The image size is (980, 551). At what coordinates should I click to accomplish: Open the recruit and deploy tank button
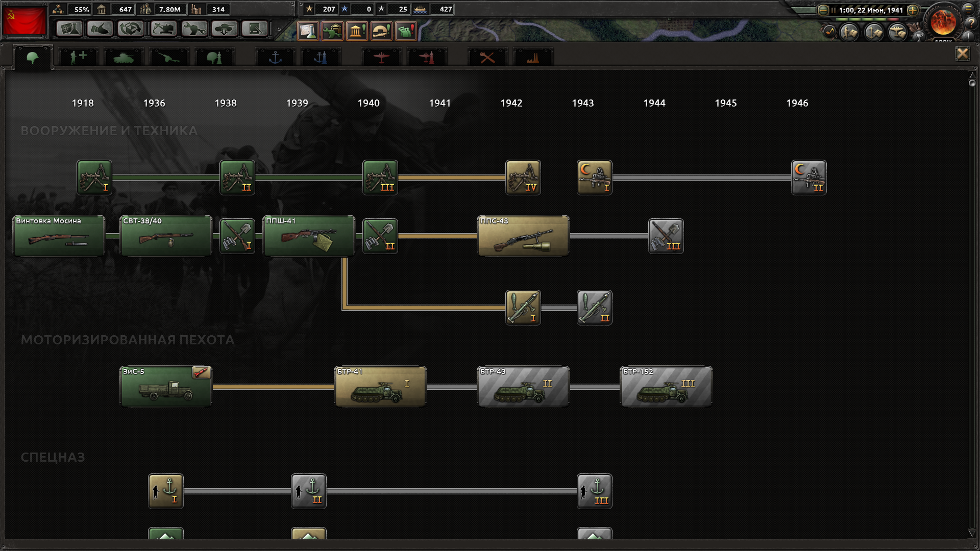pos(225,29)
